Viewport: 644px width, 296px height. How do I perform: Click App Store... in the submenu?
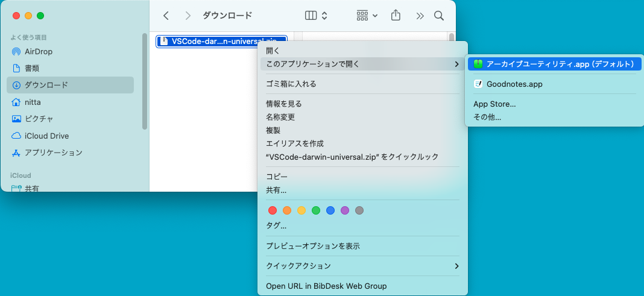(x=494, y=104)
